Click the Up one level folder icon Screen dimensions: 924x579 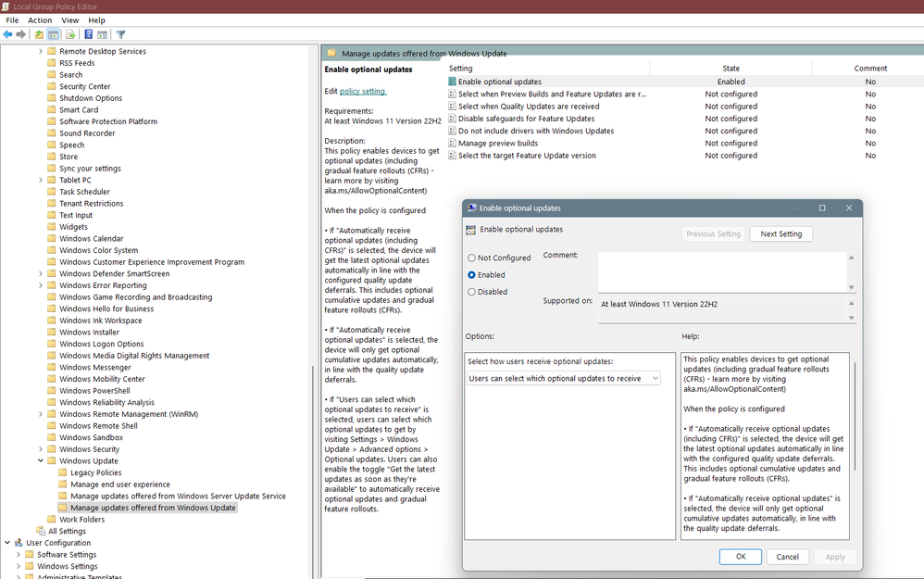pos(39,35)
